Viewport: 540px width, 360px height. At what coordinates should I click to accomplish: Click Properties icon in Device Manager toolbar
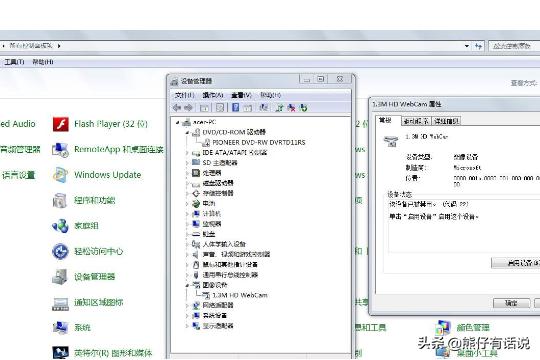220,108
